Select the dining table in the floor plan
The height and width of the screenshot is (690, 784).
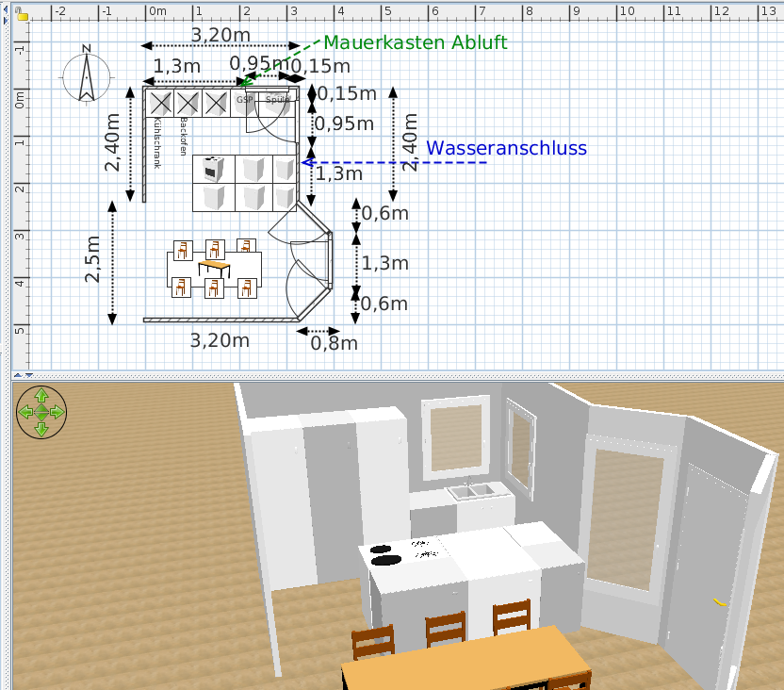[215, 268]
